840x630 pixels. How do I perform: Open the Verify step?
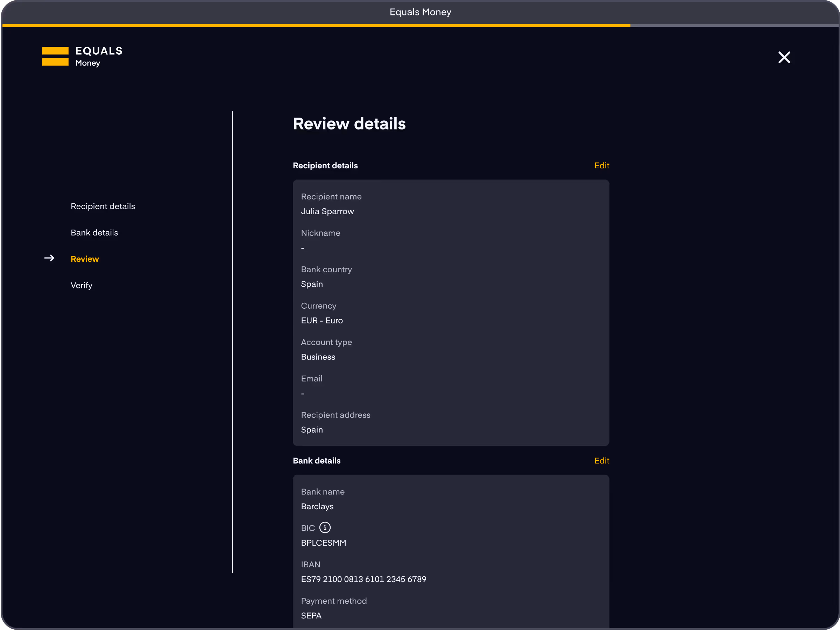click(x=81, y=285)
